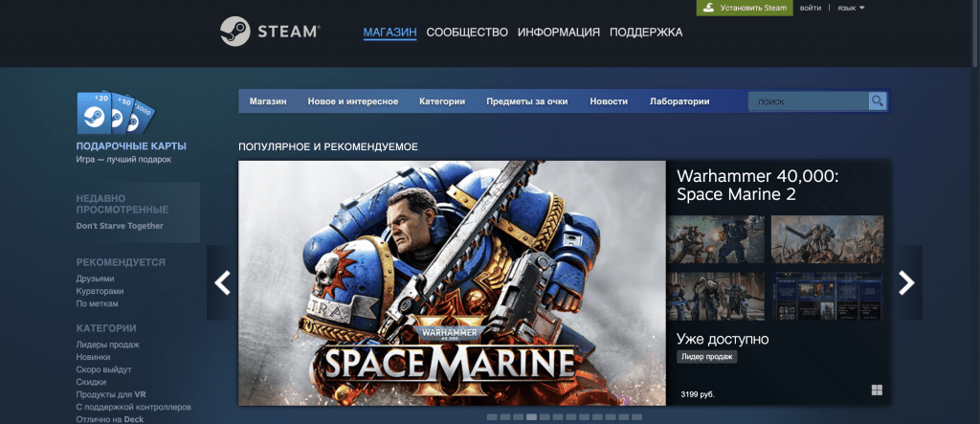Viewport: 980px width, 424px height.
Task: Open the ПОДДЕРЖКА top menu
Action: tap(646, 32)
